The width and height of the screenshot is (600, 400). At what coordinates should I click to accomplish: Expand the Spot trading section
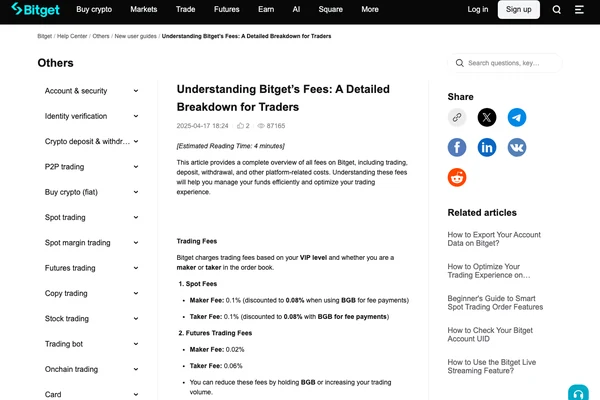(x=91, y=217)
